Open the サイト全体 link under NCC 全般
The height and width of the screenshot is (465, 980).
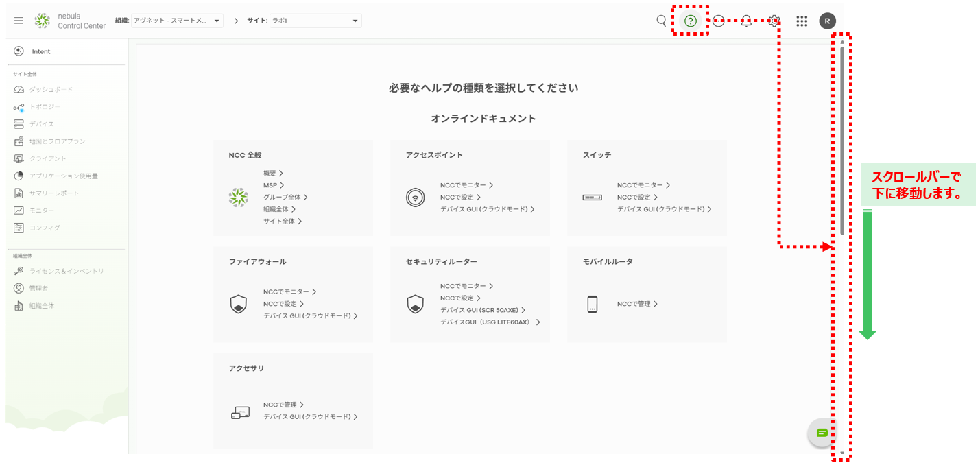(283, 221)
